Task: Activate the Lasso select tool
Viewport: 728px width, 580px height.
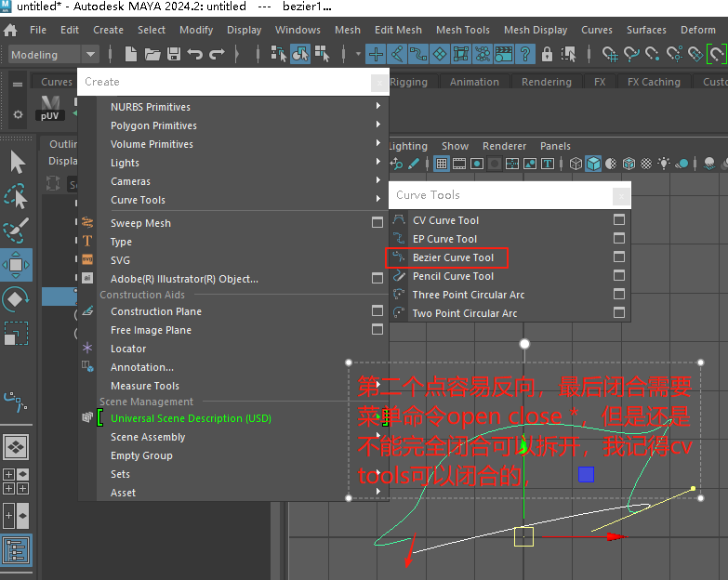Action: [x=16, y=196]
